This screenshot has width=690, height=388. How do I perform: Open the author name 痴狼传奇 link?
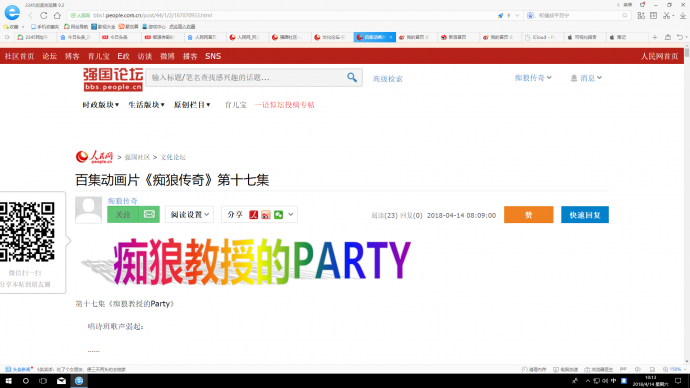click(x=122, y=201)
